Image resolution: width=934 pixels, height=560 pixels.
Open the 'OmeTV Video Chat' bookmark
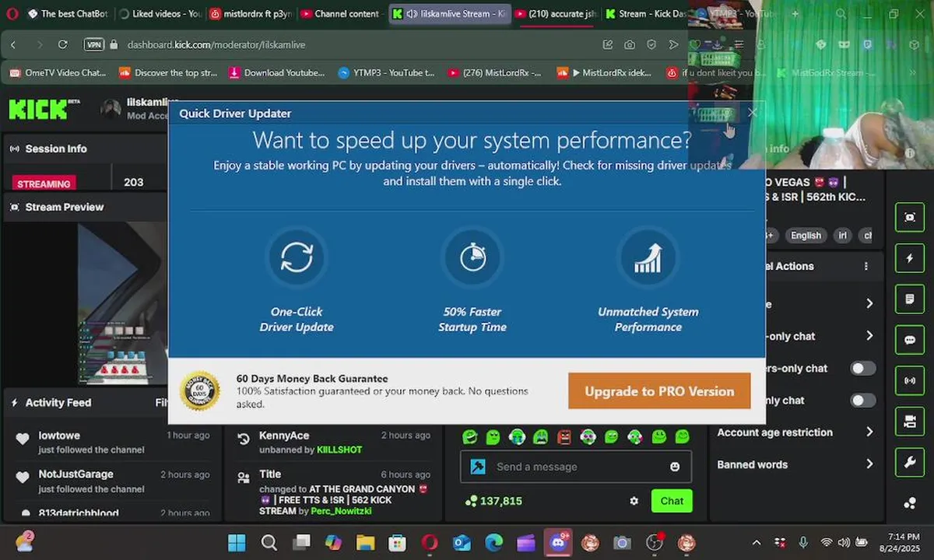tap(58, 73)
